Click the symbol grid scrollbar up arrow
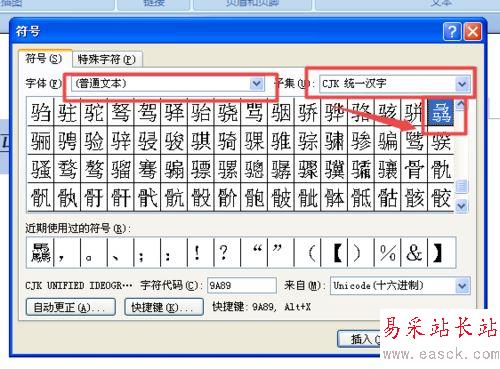 [461, 105]
